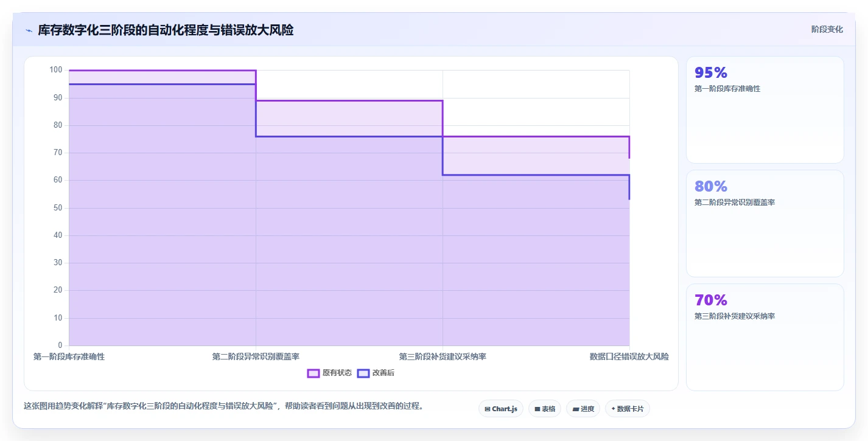This screenshot has height=441, width=868.
Task: Click the chart icon beside the title
Action: 29,30
